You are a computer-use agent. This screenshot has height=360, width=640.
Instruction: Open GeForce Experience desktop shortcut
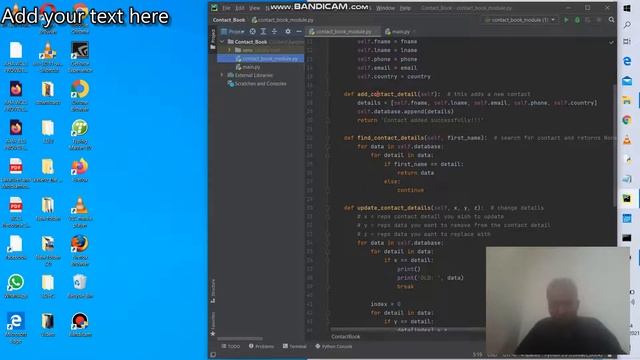pyautogui.click(x=80, y=56)
